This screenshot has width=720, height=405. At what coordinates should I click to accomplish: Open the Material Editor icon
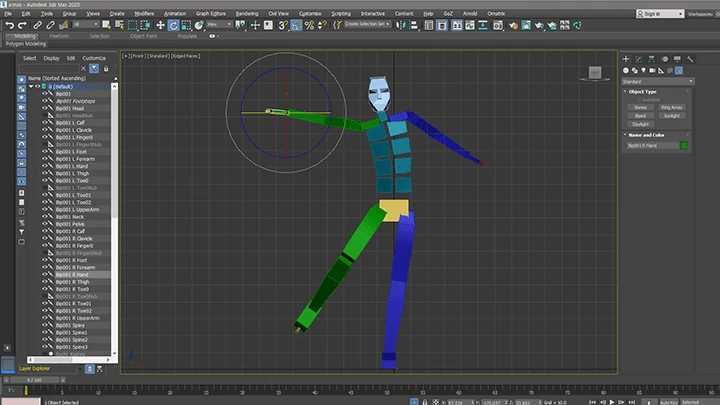click(498, 25)
